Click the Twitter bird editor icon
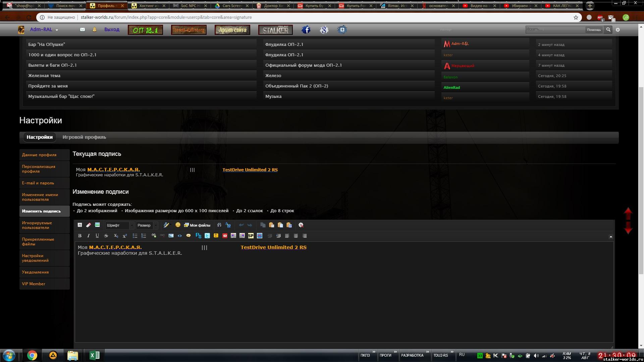 207,236
